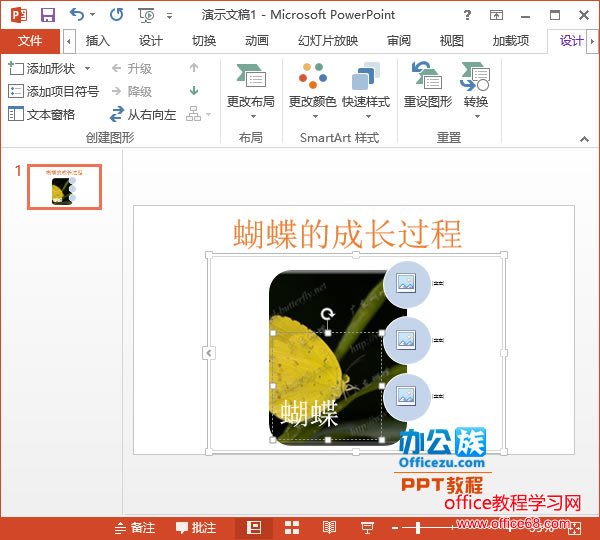Click the Save icon in quick access toolbar

click(47, 15)
